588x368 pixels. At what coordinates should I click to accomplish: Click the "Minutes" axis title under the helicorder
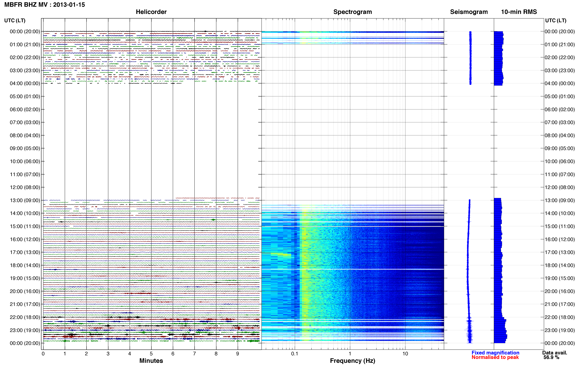pyautogui.click(x=151, y=360)
